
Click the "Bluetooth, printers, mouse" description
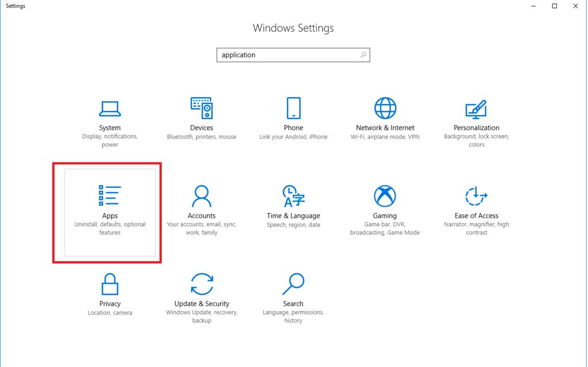click(x=202, y=137)
